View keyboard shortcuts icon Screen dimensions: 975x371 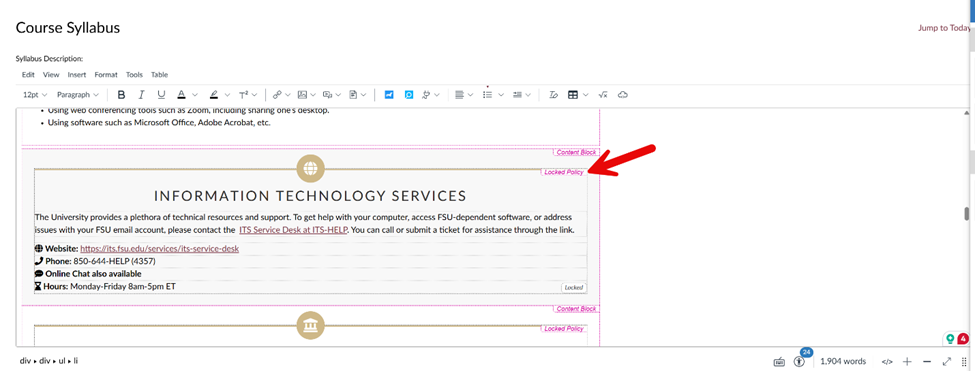[x=779, y=362]
